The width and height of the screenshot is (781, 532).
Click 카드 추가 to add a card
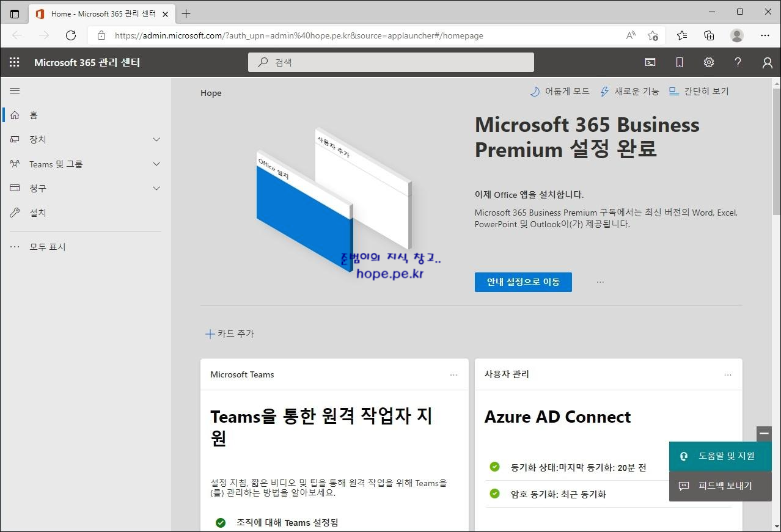[229, 333]
